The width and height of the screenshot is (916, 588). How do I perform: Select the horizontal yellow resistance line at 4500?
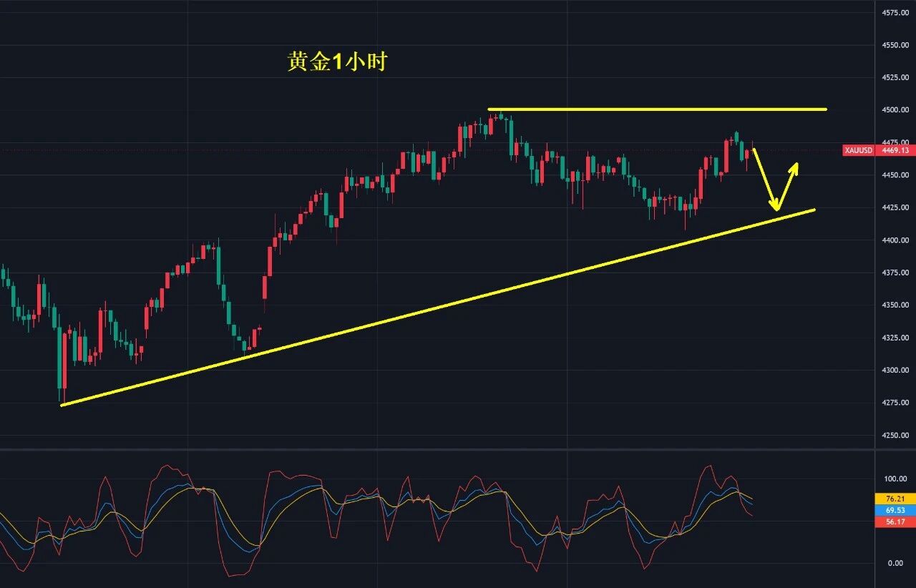(x=657, y=109)
